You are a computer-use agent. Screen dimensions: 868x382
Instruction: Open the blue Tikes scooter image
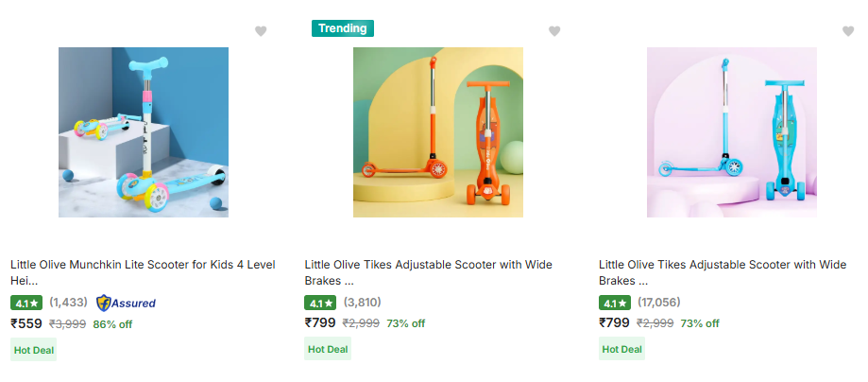tap(732, 132)
